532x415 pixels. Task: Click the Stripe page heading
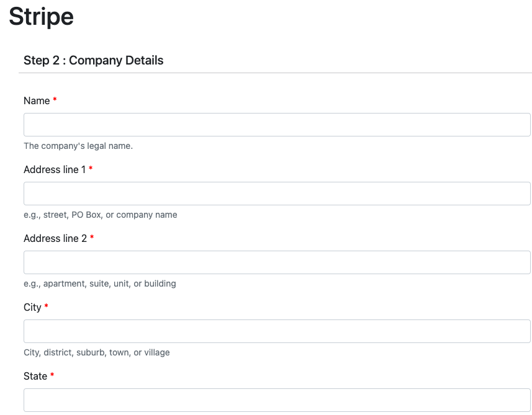point(41,16)
